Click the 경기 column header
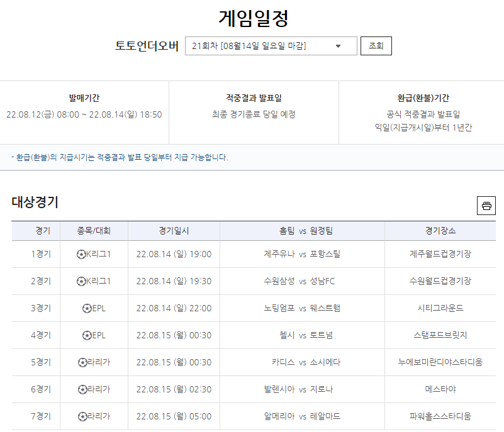 coord(43,231)
